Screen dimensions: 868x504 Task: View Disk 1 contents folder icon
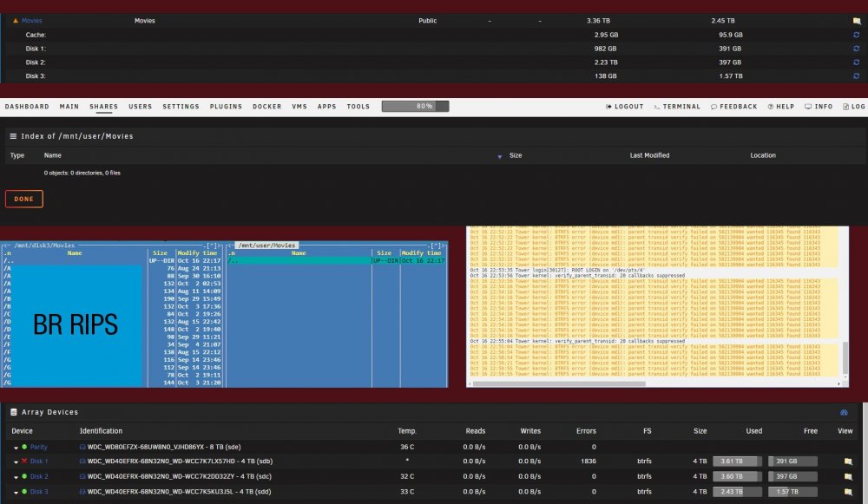(x=848, y=461)
